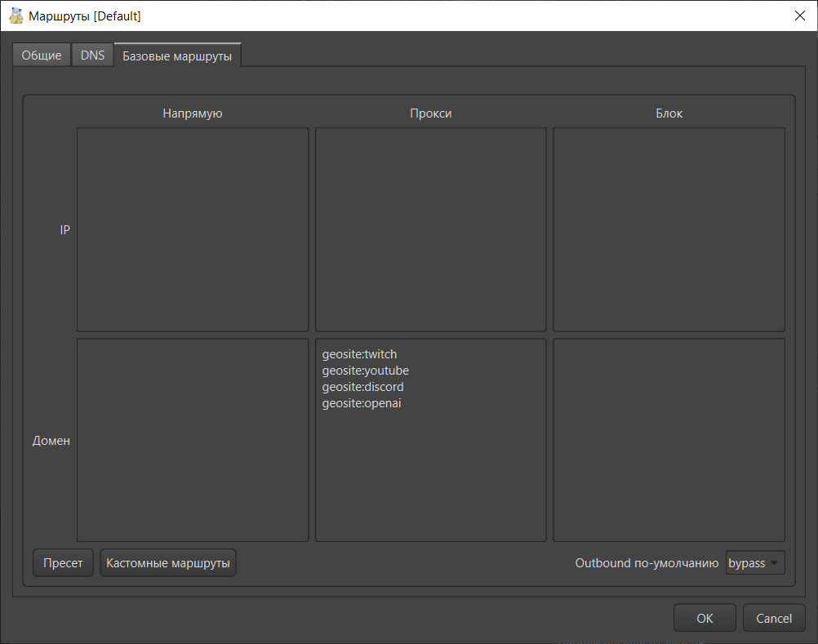Click into the Блок IP text field
The height and width of the screenshot is (644, 818).
pos(669,229)
